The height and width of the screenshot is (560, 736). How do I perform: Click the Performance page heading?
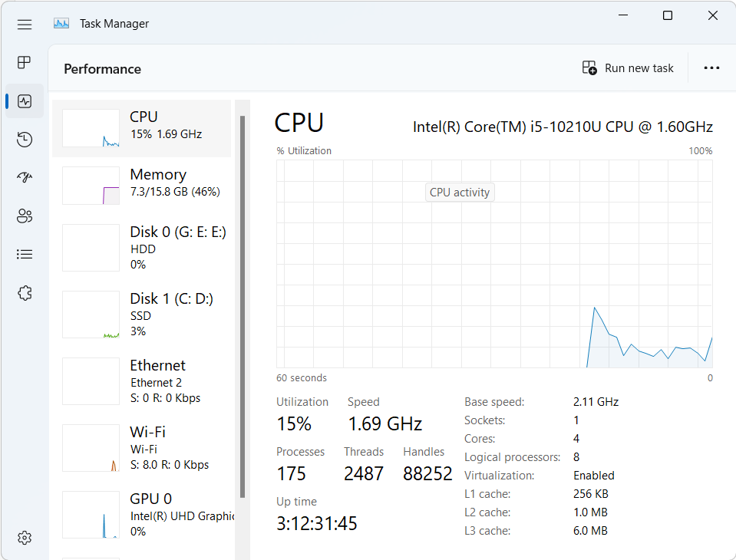[102, 69]
